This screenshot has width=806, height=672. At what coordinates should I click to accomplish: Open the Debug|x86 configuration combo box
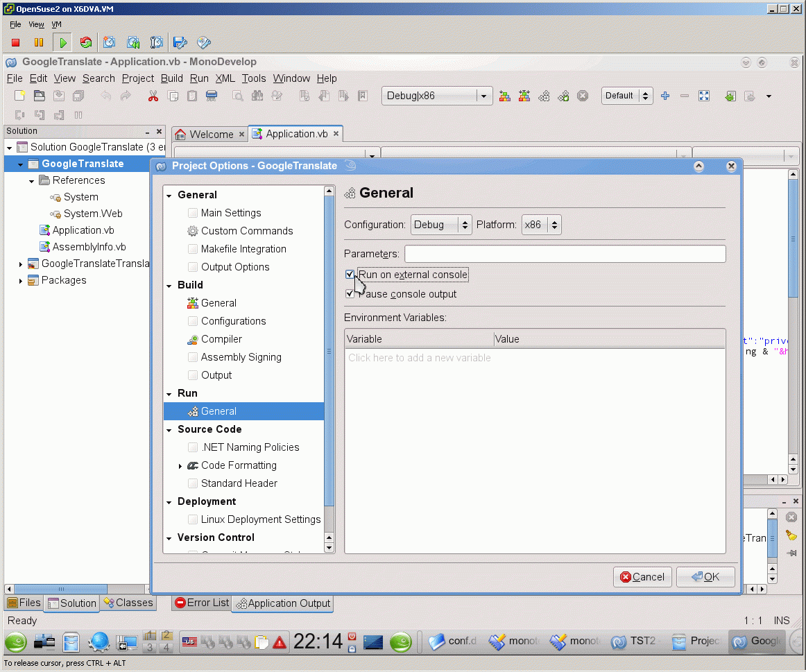[436, 96]
